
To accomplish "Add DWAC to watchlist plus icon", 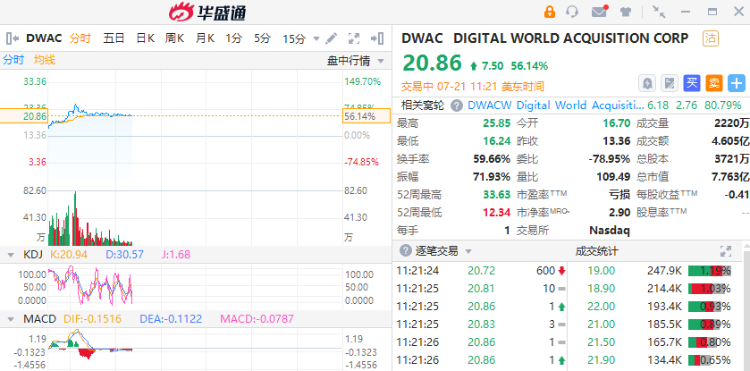I will pos(737,83).
